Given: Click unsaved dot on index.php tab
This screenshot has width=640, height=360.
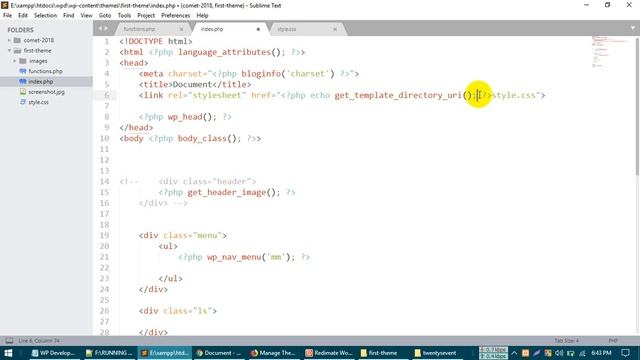Looking at the screenshot, I should pos(258,29).
